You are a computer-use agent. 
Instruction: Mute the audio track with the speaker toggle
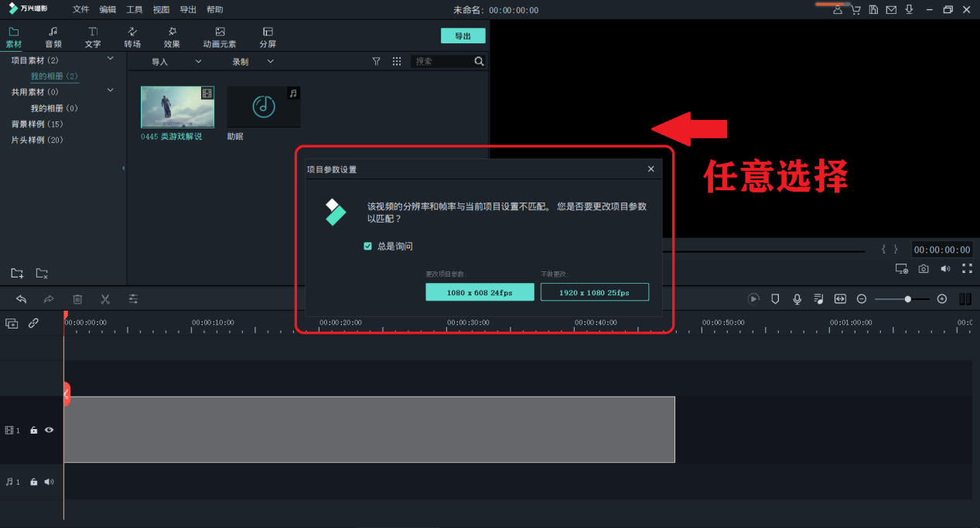point(49,481)
